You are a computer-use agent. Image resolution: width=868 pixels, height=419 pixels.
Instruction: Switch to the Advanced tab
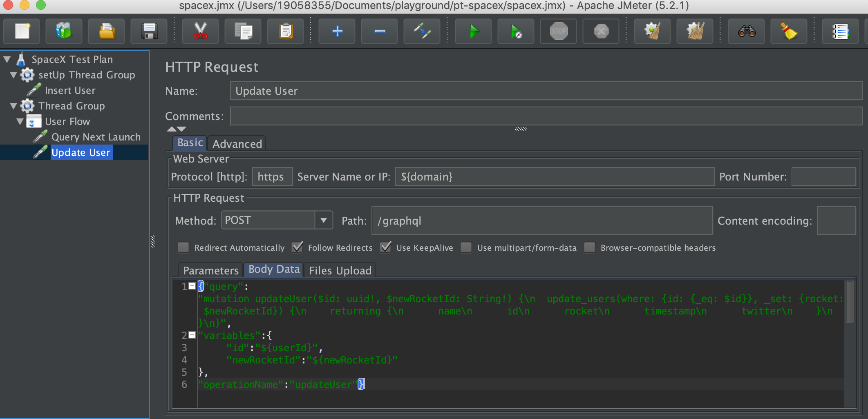[x=237, y=143]
